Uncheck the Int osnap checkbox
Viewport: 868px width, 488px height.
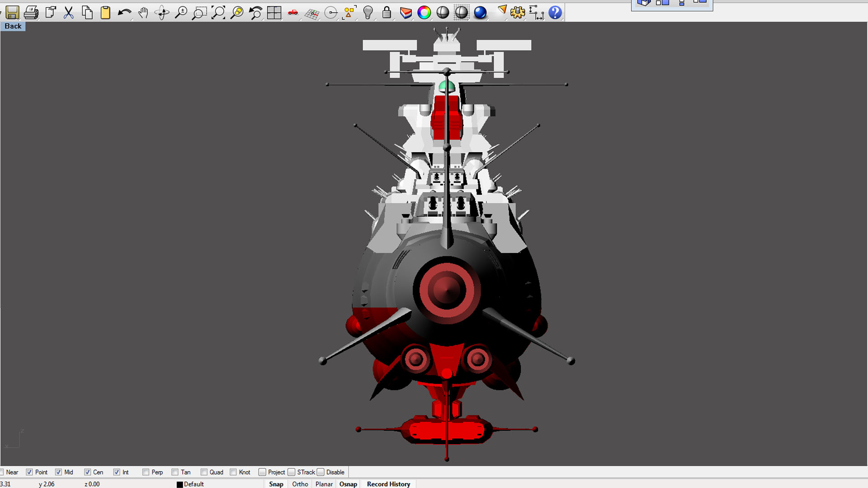coord(117,472)
